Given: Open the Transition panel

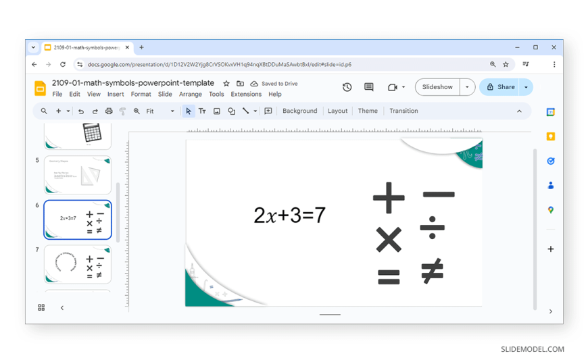Looking at the screenshot, I should pos(403,111).
